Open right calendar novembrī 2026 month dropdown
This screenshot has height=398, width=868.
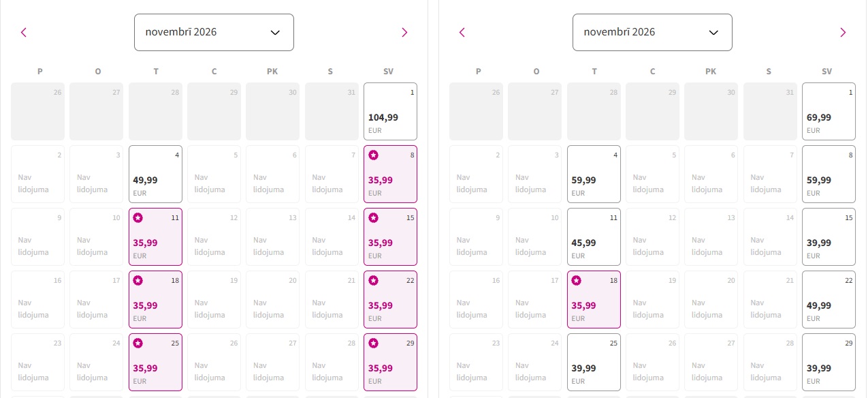point(652,32)
